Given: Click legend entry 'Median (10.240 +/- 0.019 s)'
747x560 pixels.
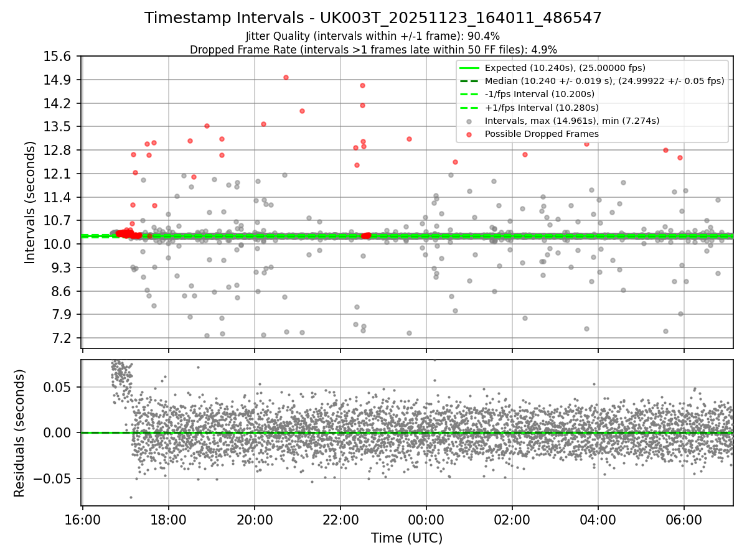Looking at the screenshot, I should point(604,81).
